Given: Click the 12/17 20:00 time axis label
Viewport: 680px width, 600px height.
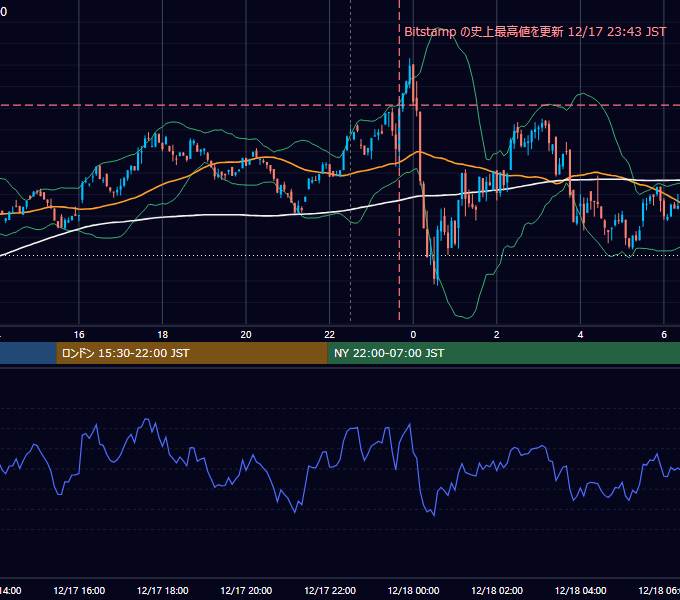Looking at the screenshot, I should point(246,590).
